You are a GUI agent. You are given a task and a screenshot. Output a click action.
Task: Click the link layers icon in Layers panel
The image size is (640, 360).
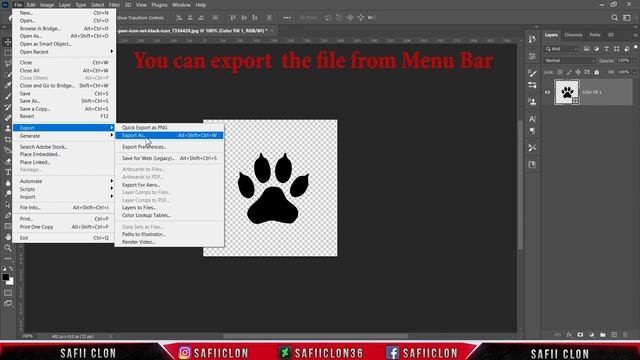pyautogui.click(x=558, y=335)
